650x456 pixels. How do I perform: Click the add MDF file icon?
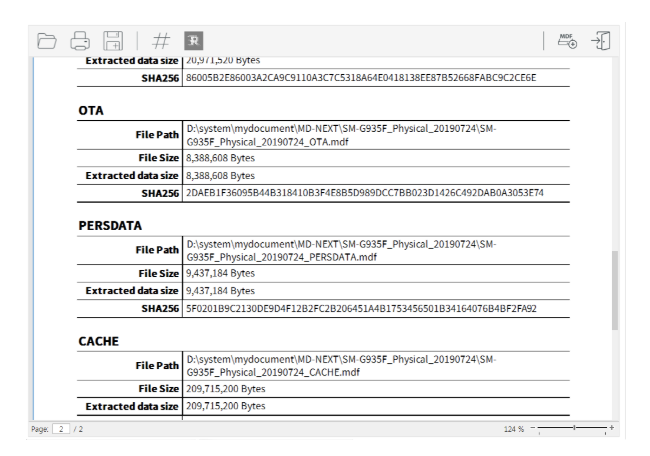pos(566,41)
